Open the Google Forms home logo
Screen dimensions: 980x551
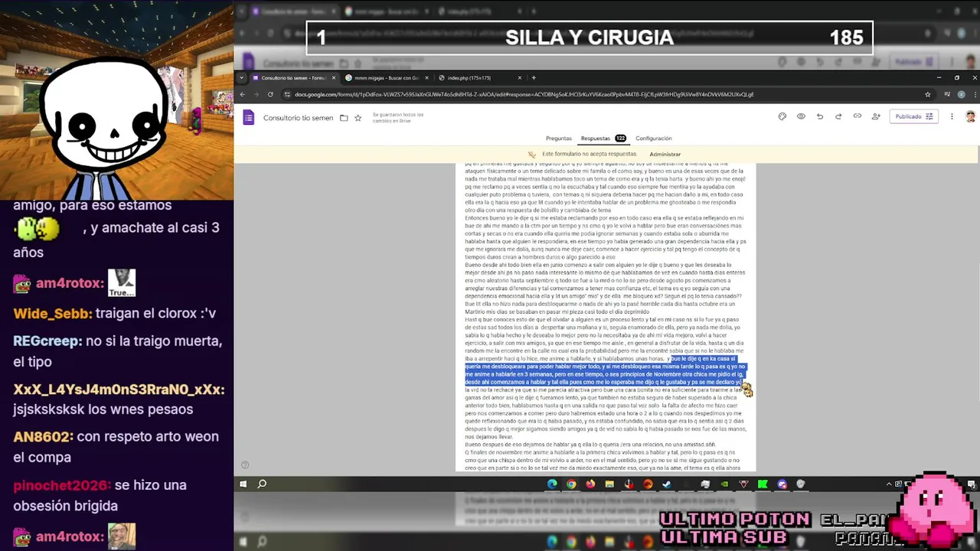click(x=248, y=117)
